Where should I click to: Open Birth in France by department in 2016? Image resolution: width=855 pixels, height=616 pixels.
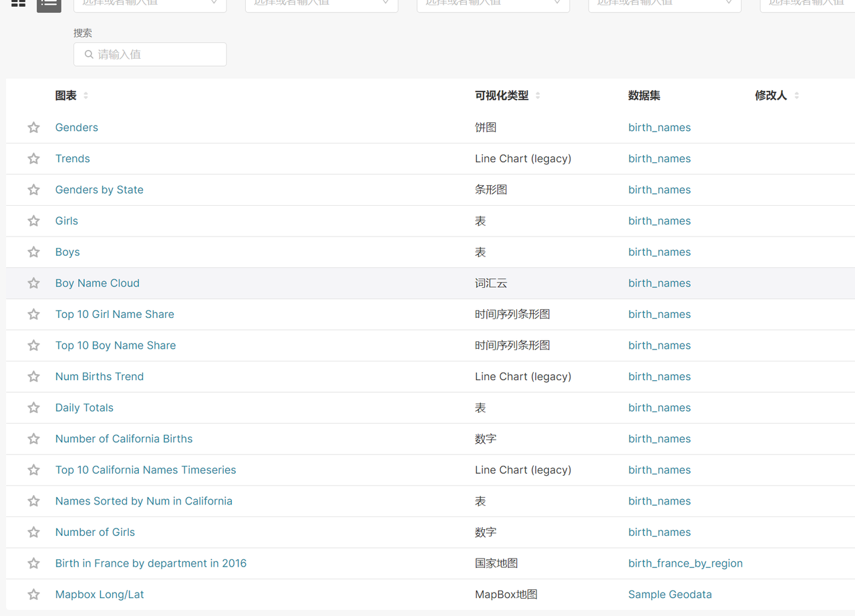tap(150, 563)
